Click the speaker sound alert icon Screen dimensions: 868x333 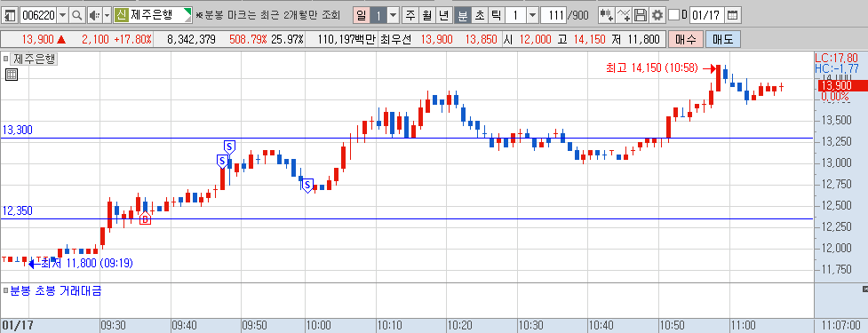pyautogui.click(x=94, y=15)
